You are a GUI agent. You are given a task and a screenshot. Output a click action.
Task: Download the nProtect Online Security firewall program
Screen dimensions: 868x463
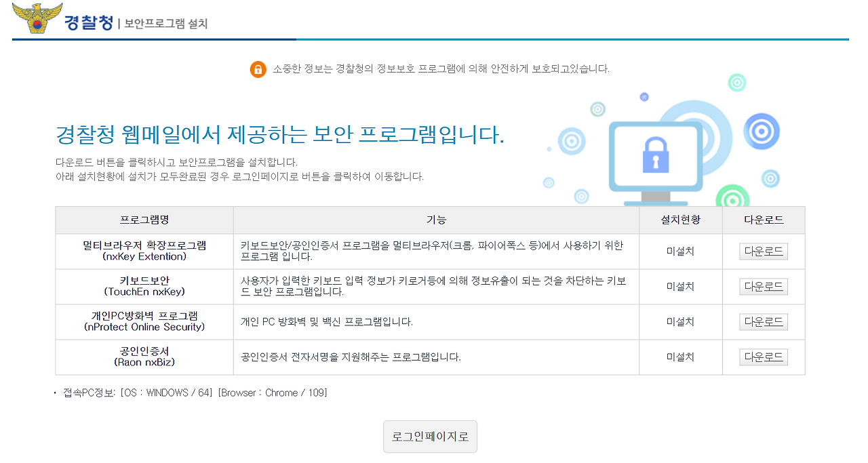(x=764, y=321)
